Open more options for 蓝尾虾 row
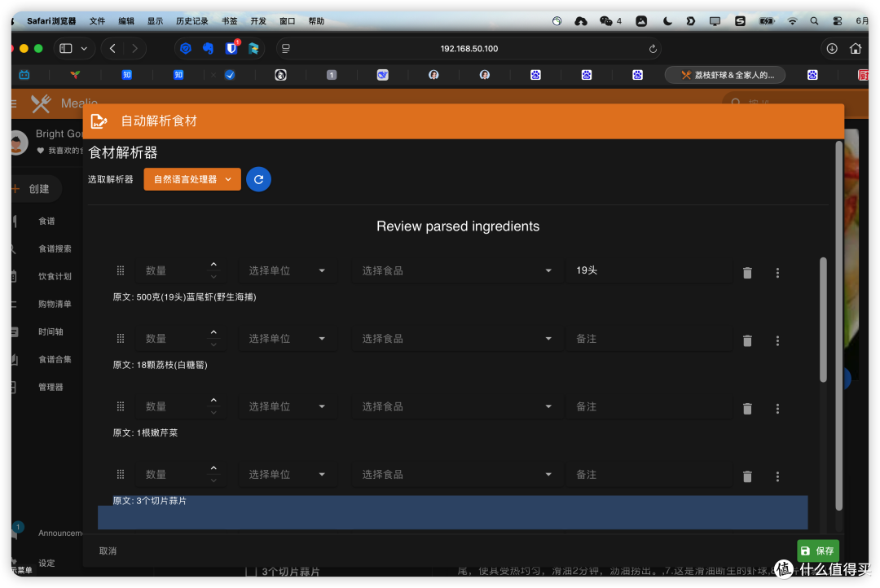This screenshot has width=880, height=588. coord(777,273)
